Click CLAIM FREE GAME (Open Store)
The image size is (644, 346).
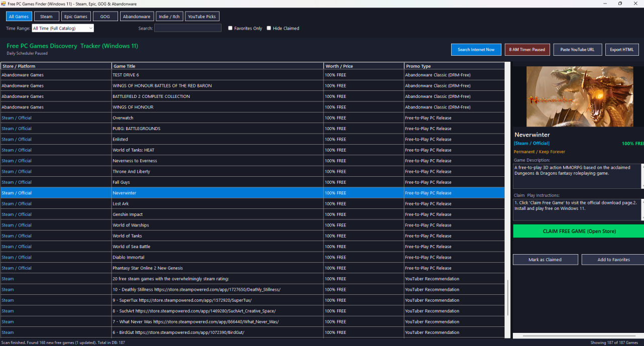point(579,231)
